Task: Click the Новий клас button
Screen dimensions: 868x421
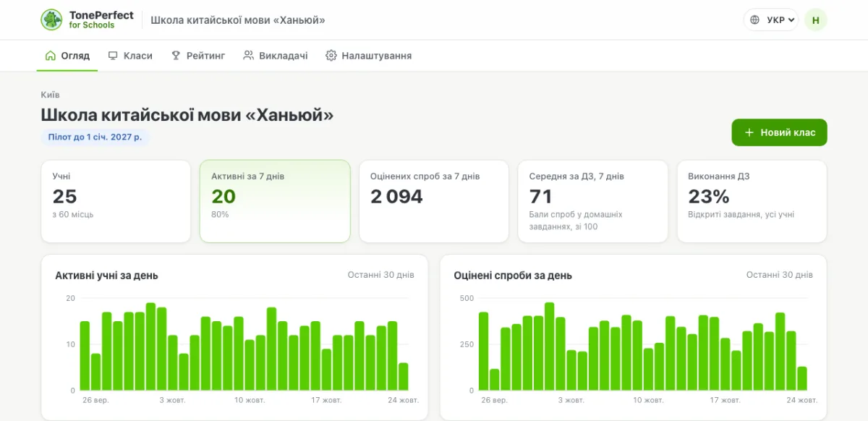Action: 779,132
